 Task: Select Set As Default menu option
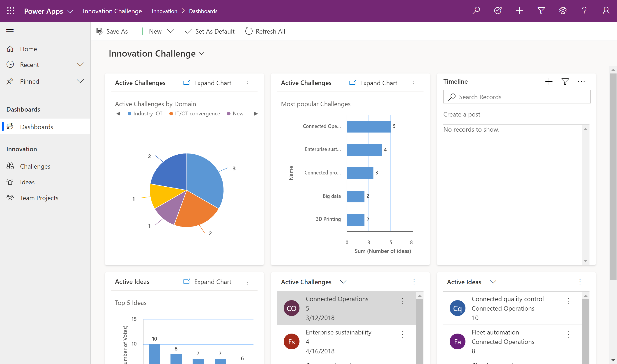point(210,31)
